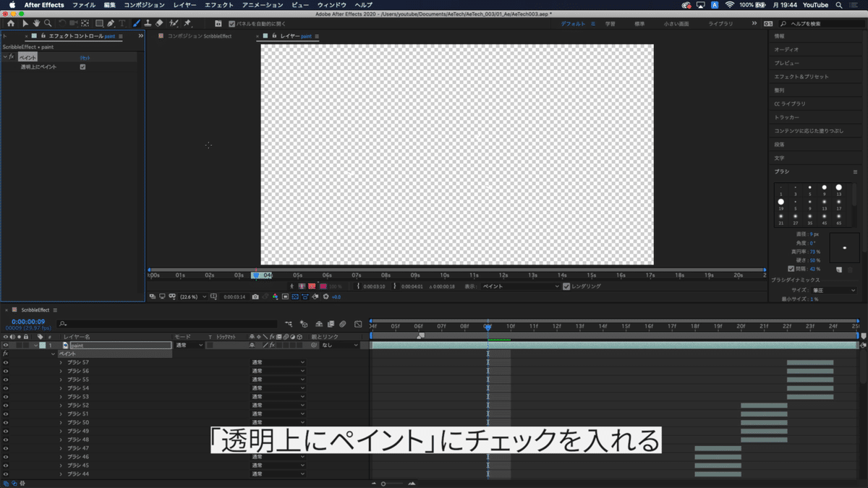Switch to the Hand tool

(x=36, y=23)
